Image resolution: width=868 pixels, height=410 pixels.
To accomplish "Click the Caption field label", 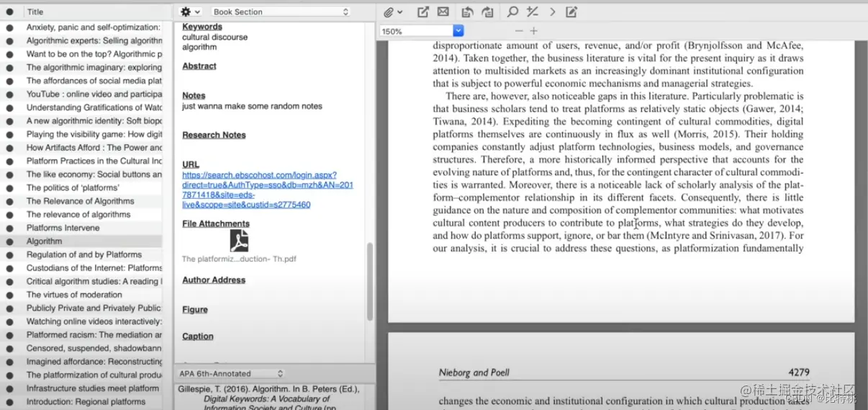I will click(198, 336).
